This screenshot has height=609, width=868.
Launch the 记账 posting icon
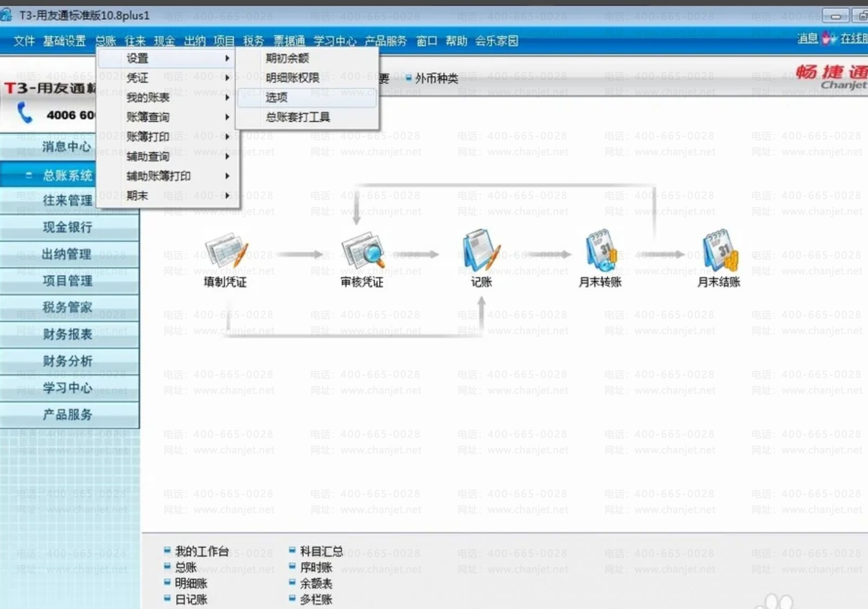(x=481, y=251)
